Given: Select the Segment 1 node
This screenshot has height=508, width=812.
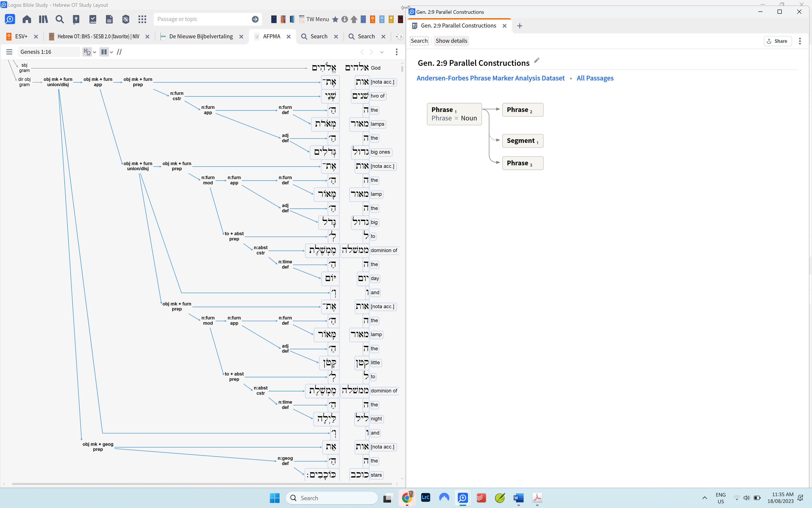Looking at the screenshot, I should pos(523,140).
